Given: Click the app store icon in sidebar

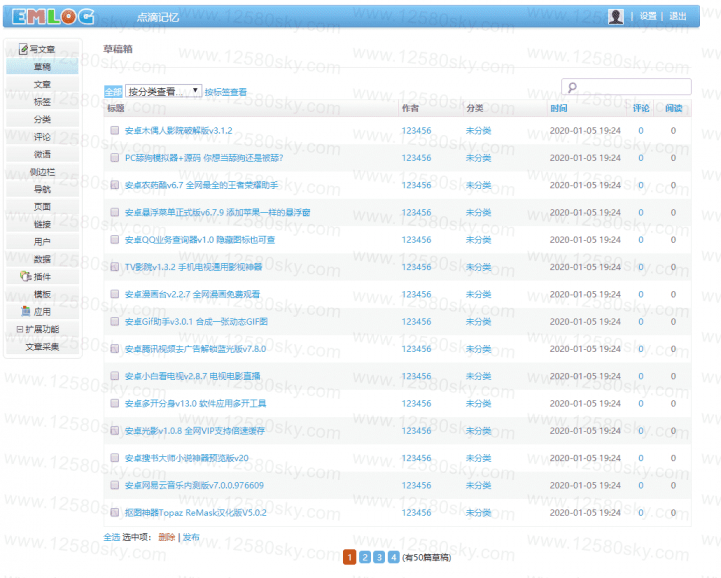Looking at the screenshot, I should [26, 311].
